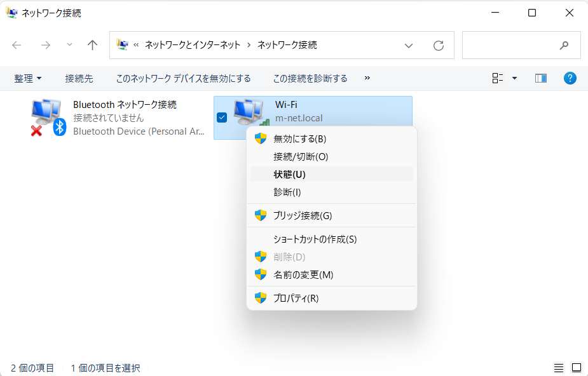Click ネットワークとインターネット breadcrumb
This screenshot has width=588, height=376.
(193, 45)
